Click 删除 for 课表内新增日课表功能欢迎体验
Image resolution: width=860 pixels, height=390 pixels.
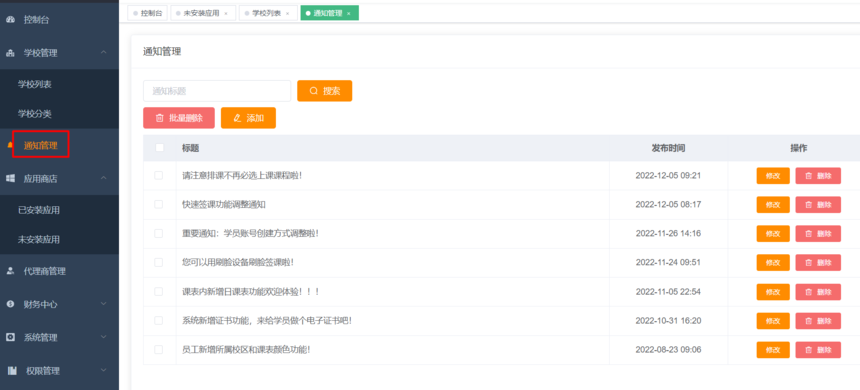[x=818, y=292]
